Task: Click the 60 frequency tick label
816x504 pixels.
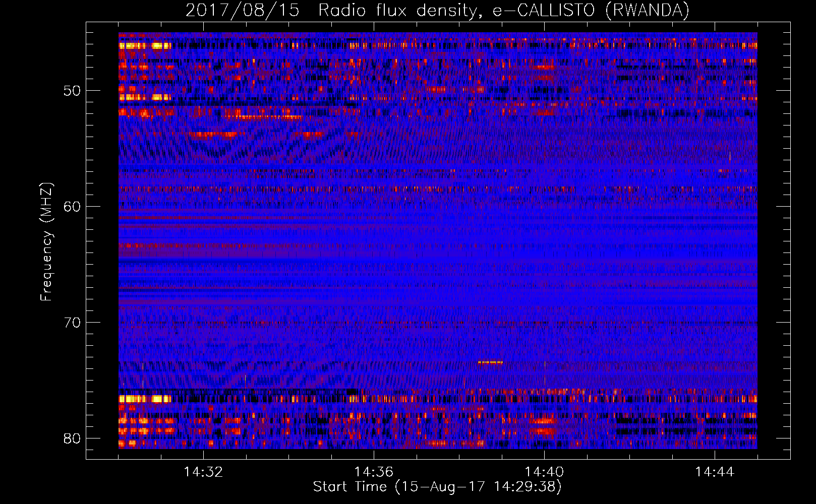Action: [72, 207]
